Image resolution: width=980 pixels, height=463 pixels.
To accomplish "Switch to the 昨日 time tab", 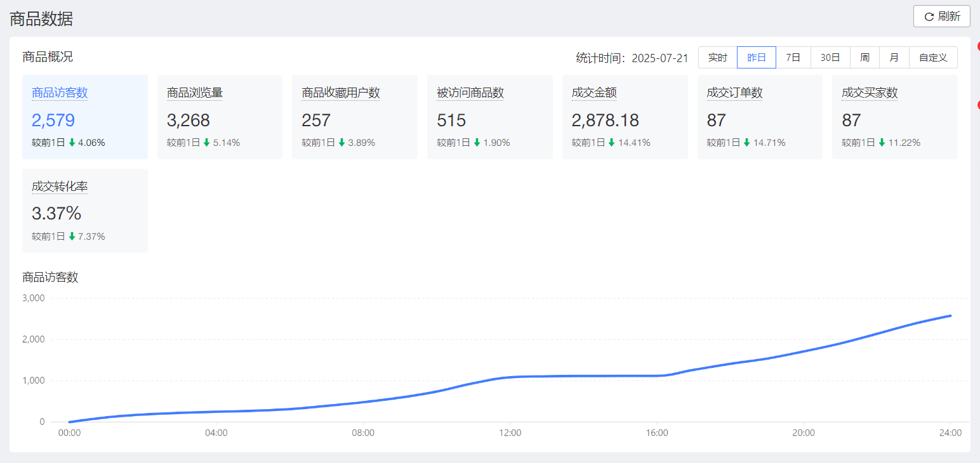I will pyautogui.click(x=756, y=57).
